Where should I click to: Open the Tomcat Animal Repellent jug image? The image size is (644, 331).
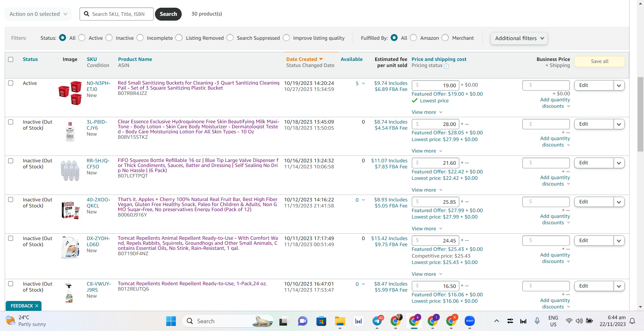[70, 247]
